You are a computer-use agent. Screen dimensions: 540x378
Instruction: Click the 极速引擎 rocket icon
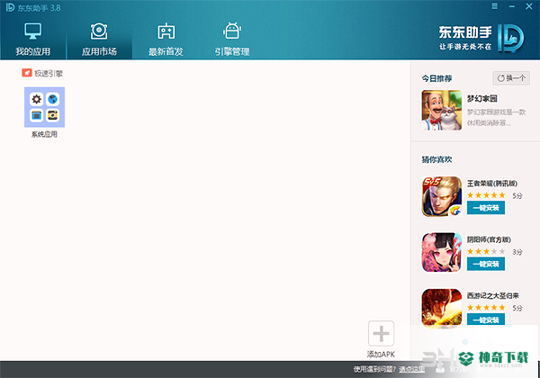point(27,73)
